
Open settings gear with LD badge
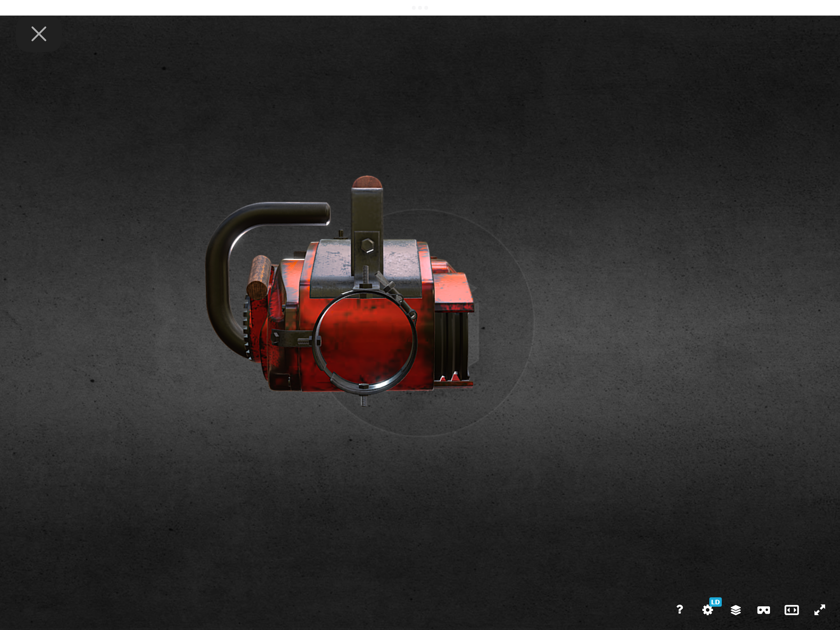708,609
